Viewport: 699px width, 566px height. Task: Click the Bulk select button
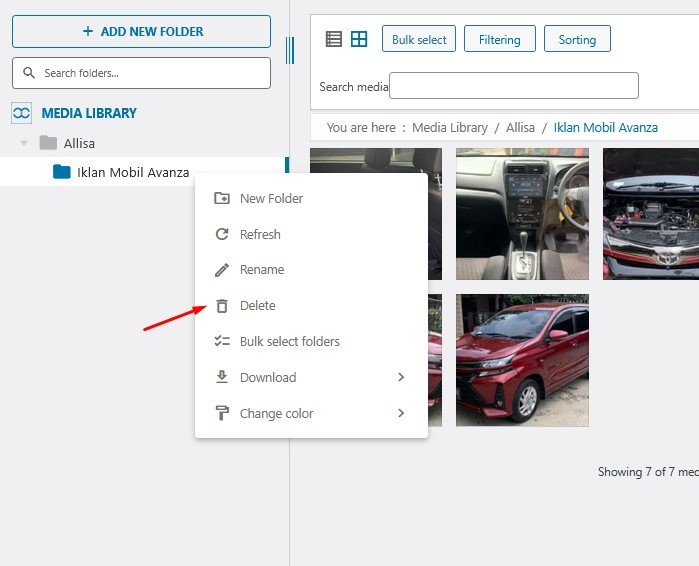tap(419, 39)
